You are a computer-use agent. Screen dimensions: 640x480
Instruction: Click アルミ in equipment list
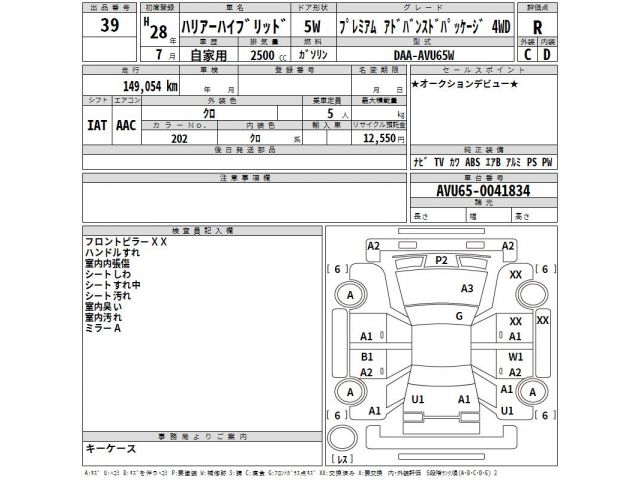[513, 162]
